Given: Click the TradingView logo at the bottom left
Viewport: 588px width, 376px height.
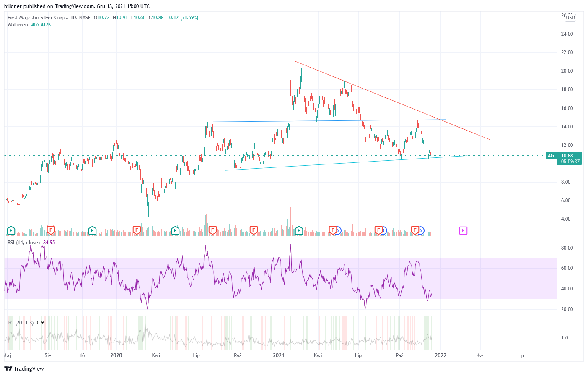Looking at the screenshot, I should point(24,368).
